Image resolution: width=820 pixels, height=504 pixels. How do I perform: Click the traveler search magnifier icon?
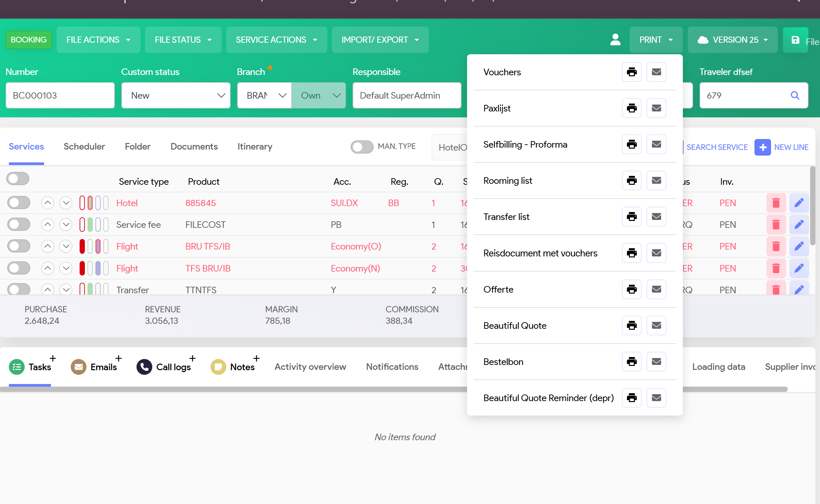pyautogui.click(x=795, y=96)
